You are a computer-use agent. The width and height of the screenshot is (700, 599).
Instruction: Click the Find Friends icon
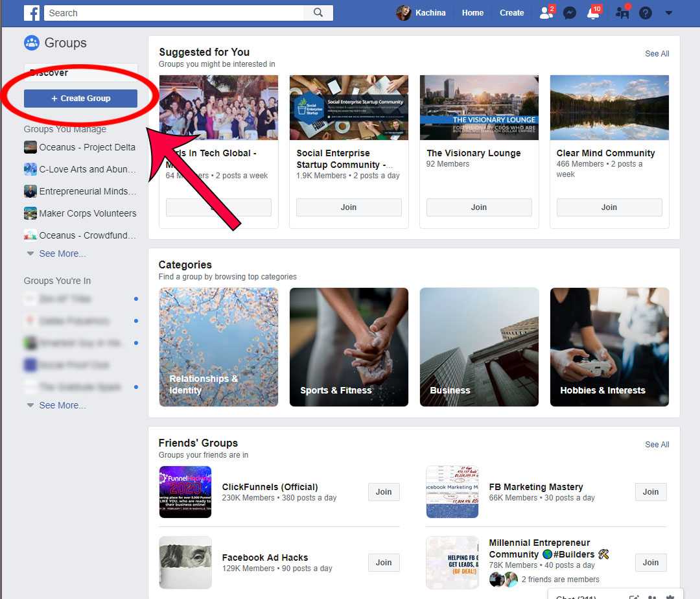(x=621, y=12)
